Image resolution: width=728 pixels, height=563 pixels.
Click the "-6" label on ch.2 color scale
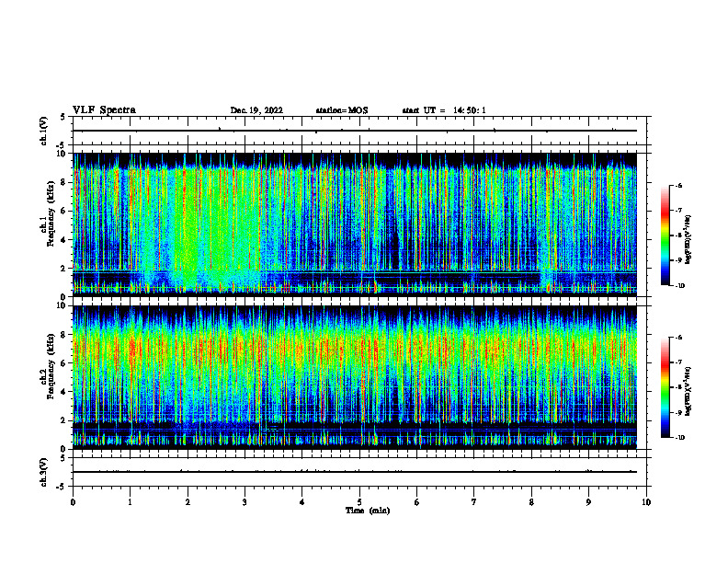678,338
